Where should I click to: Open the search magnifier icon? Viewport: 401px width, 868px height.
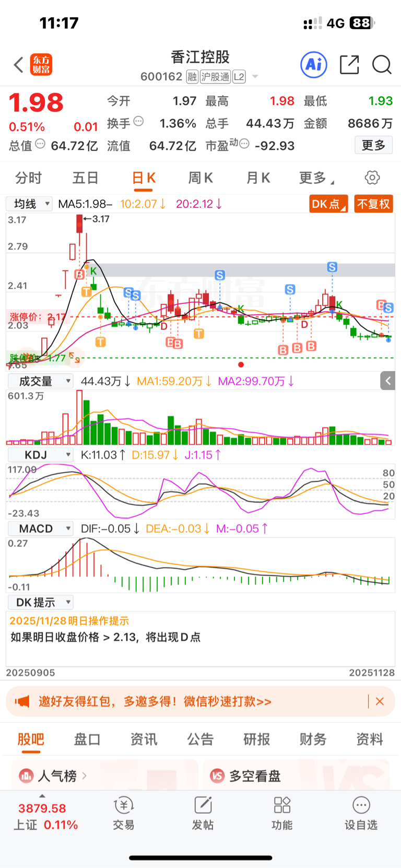382,65
